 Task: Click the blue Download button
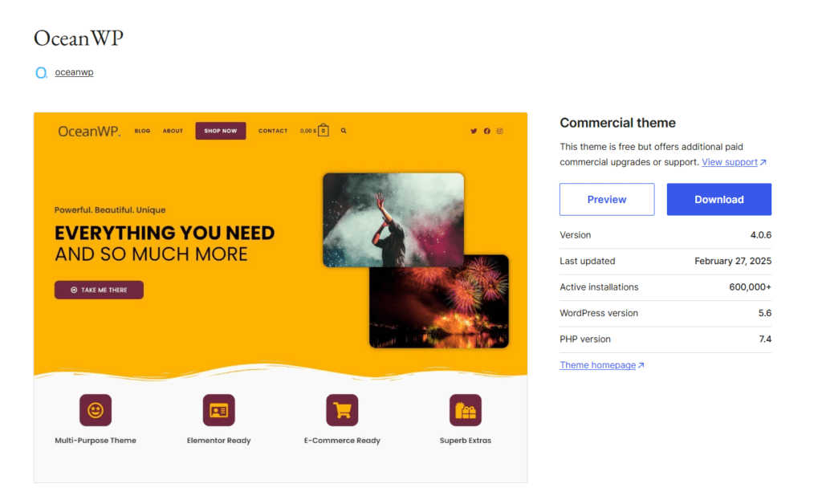[x=719, y=199]
